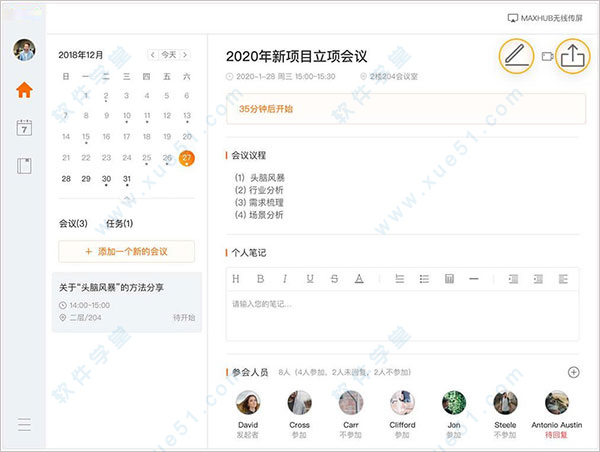
Task: Click the video camera icon in header
Action: click(548, 57)
